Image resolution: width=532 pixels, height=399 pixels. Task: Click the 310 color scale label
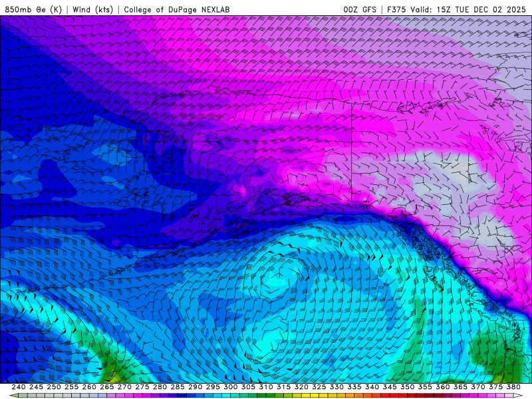pyautogui.click(x=265, y=387)
